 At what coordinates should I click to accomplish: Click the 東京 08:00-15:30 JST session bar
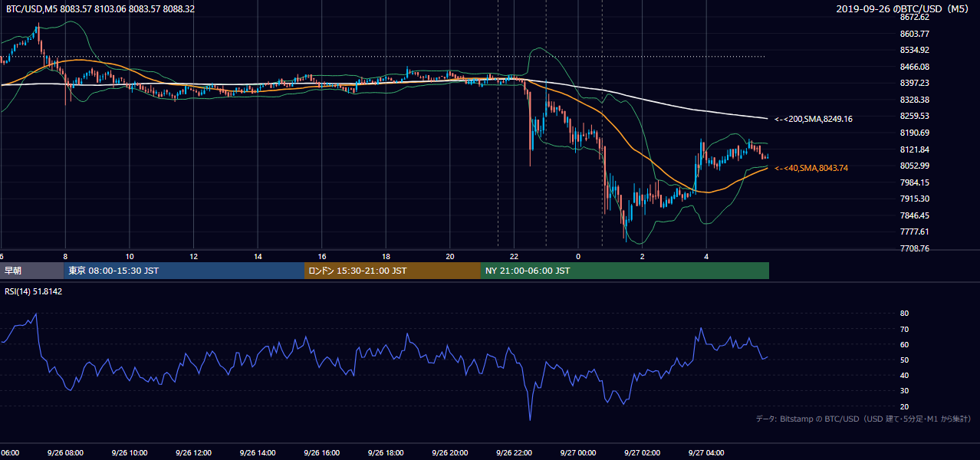[184, 271]
